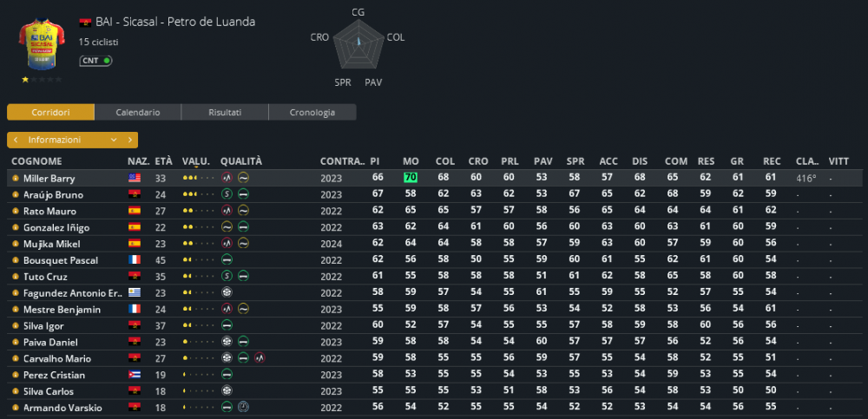Image resolution: width=868 pixels, height=419 pixels.
Task: Open the Risultati tab
Action: [225, 113]
